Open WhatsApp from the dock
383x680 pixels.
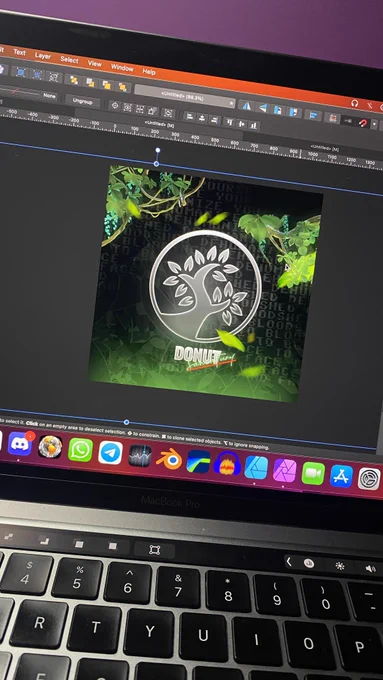[x=80, y=450]
